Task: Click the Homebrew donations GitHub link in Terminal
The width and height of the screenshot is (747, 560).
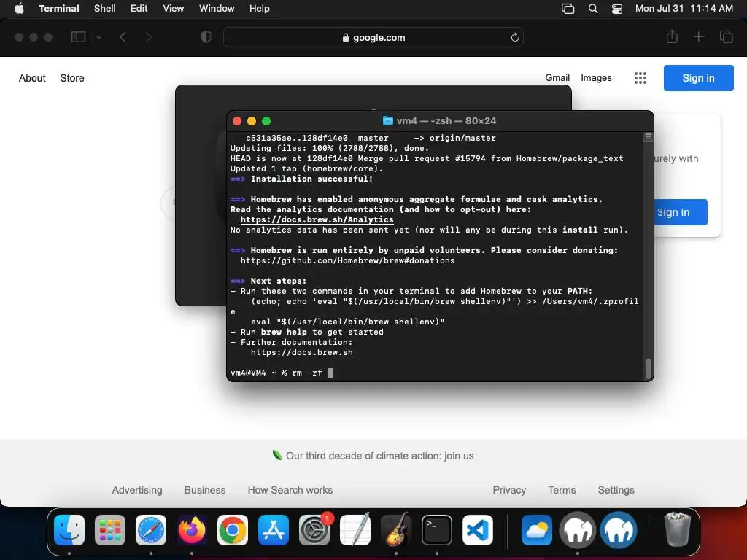Action: 347,260
